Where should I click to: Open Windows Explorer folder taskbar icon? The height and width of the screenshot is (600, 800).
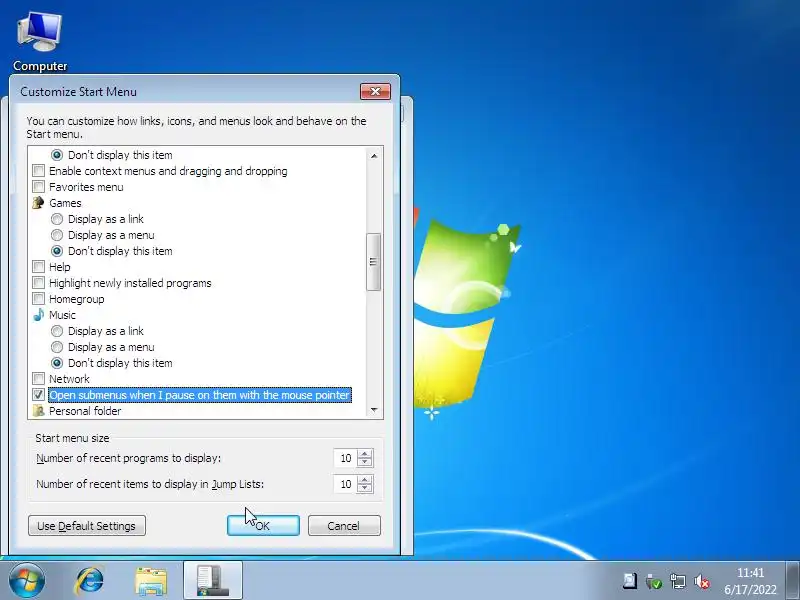(x=151, y=581)
